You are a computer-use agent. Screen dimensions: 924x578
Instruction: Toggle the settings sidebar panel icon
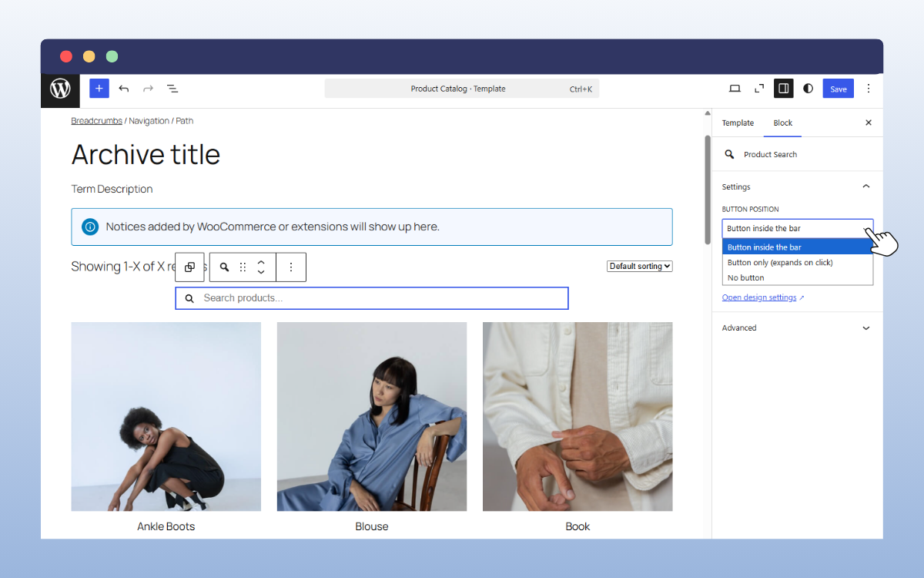[x=783, y=89]
